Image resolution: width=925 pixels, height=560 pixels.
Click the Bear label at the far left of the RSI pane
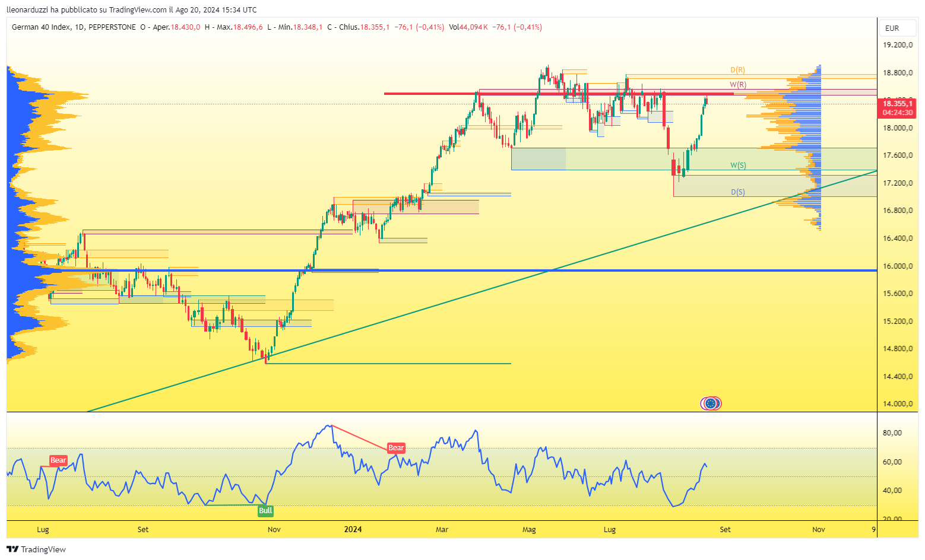pyautogui.click(x=58, y=460)
